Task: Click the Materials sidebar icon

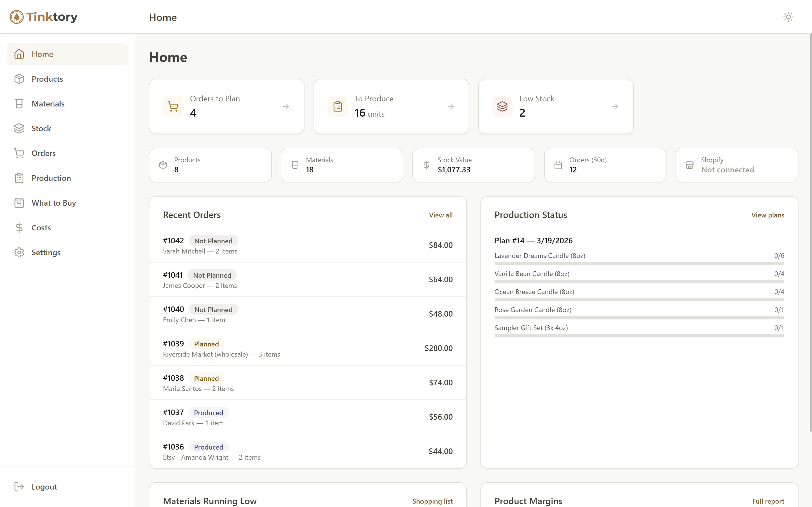Action: coord(19,104)
